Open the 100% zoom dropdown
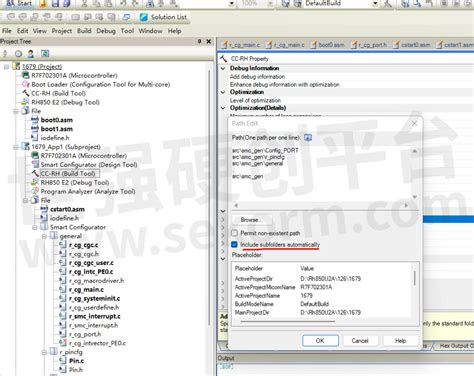Image resolution: width=474 pixels, height=376 pixels. coord(270,4)
